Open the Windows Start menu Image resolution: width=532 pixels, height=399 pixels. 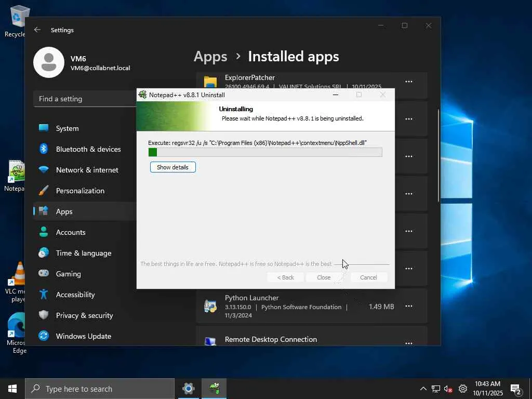12,389
